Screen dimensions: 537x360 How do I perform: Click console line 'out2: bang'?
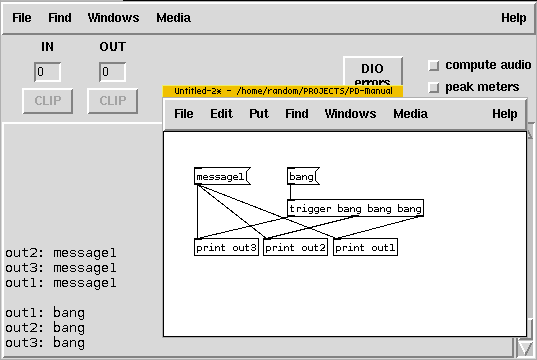pos(45,328)
